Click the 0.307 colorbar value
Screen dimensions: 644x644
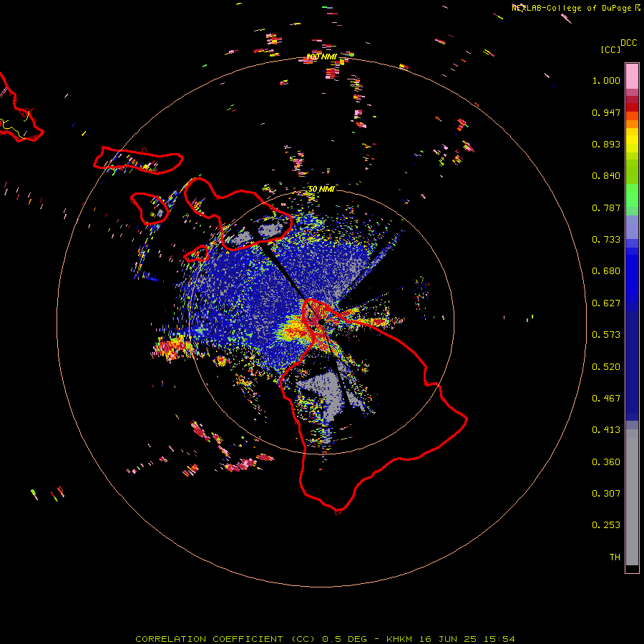click(606, 494)
